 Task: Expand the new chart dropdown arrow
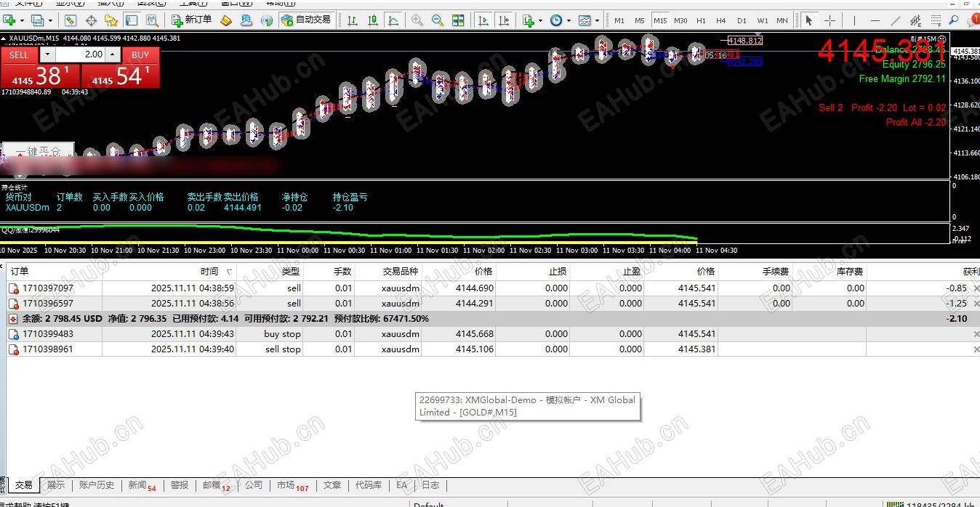point(22,20)
